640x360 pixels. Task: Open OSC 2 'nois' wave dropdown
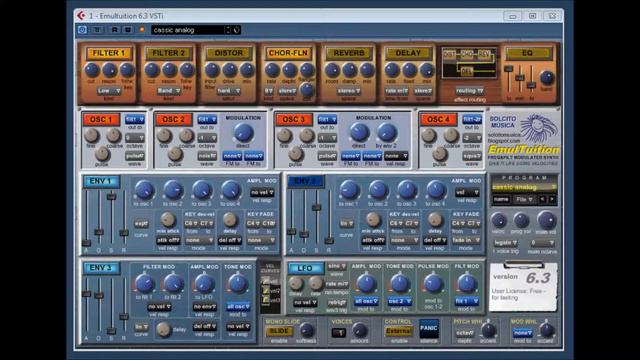point(207,156)
